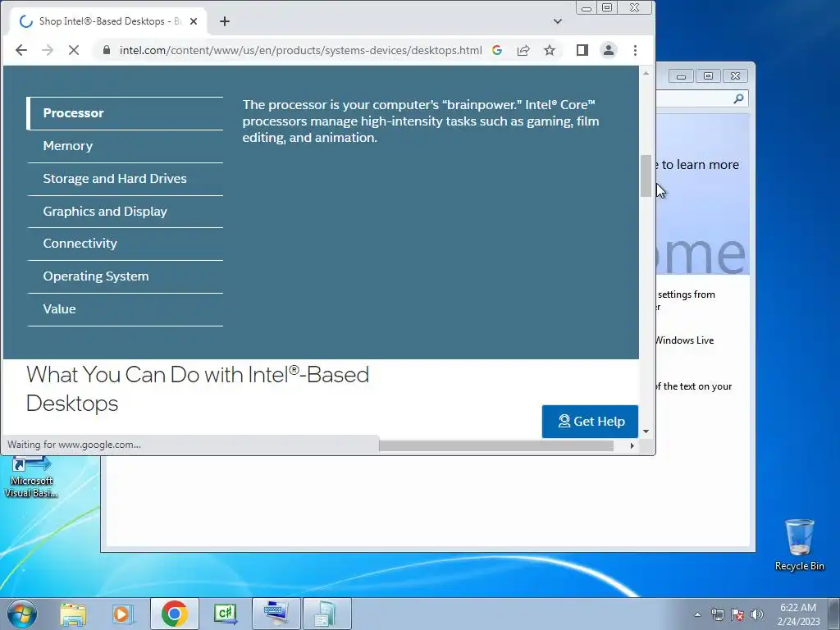840x630 pixels.
Task: Click the Windows Live text in background window
Action: pos(685,340)
